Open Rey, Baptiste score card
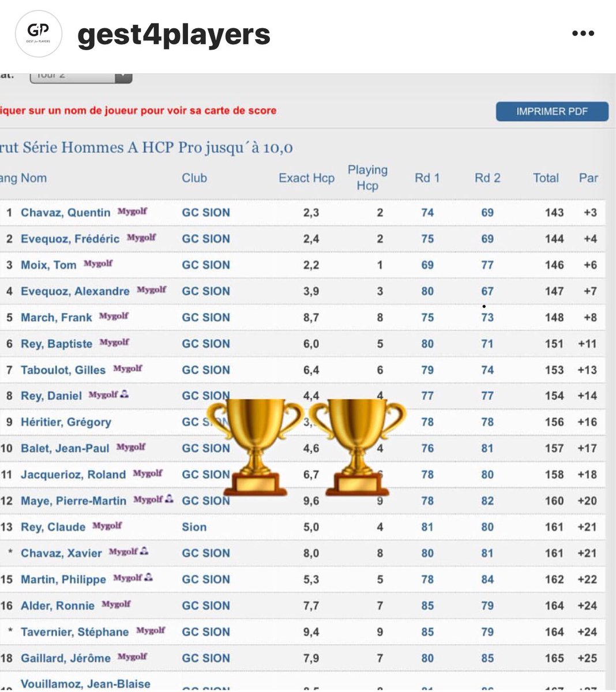This screenshot has height=692, width=616. [x=57, y=344]
